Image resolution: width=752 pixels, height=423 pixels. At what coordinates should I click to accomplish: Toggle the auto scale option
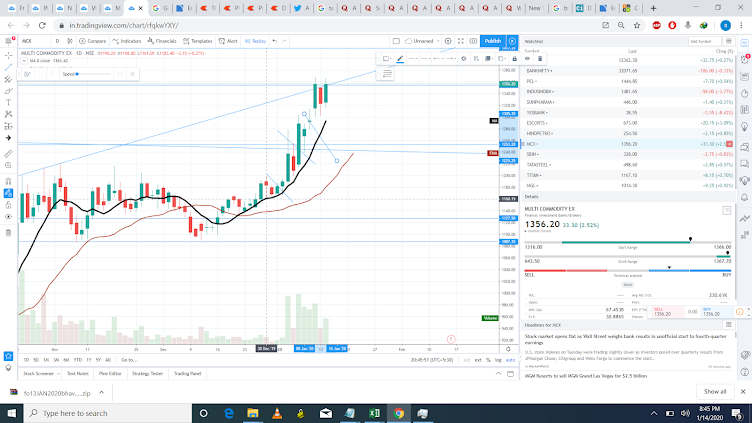tap(510, 360)
